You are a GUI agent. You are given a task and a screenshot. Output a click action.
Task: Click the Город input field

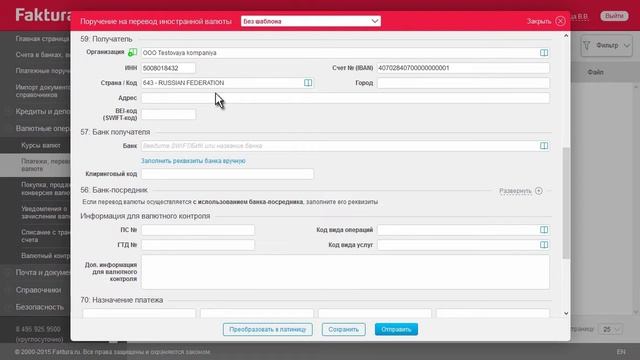tap(463, 83)
